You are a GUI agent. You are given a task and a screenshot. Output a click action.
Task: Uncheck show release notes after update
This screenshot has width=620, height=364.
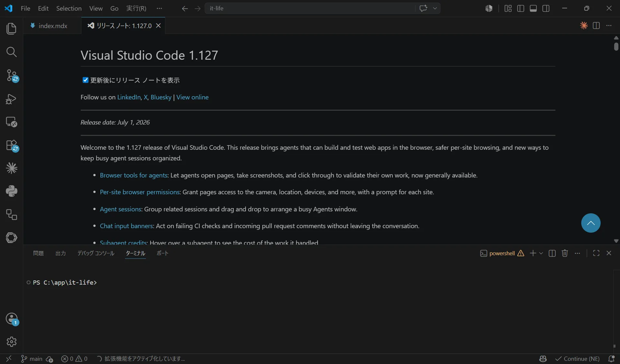click(86, 80)
